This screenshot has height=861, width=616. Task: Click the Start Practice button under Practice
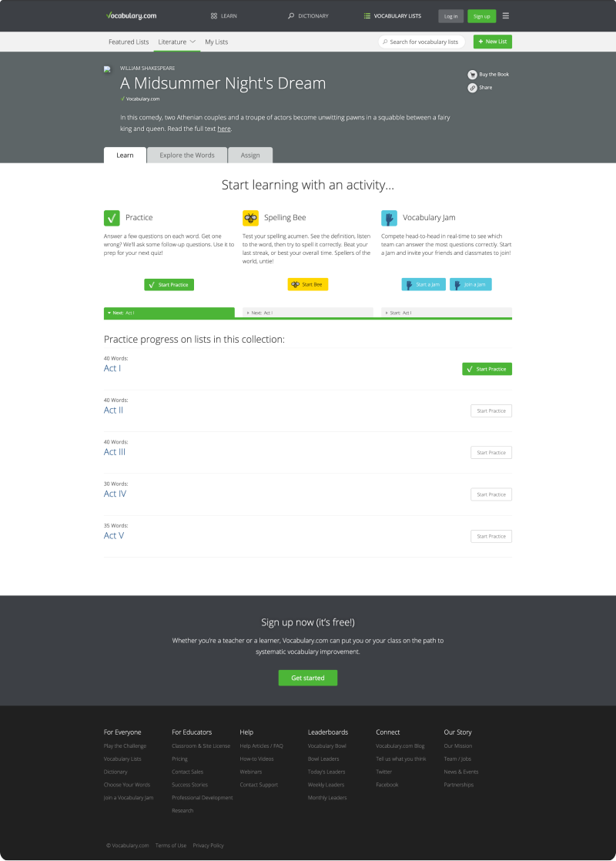pos(169,285)
